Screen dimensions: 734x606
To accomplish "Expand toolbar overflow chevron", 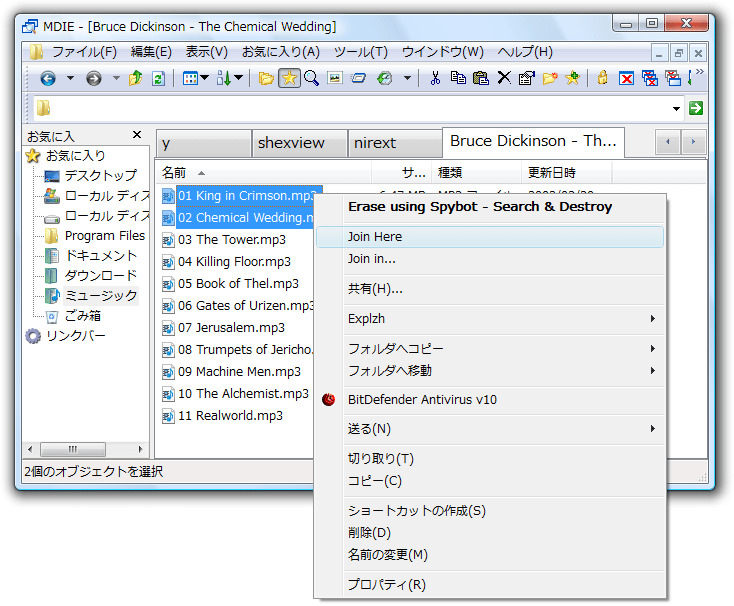I will pos(699,72).
